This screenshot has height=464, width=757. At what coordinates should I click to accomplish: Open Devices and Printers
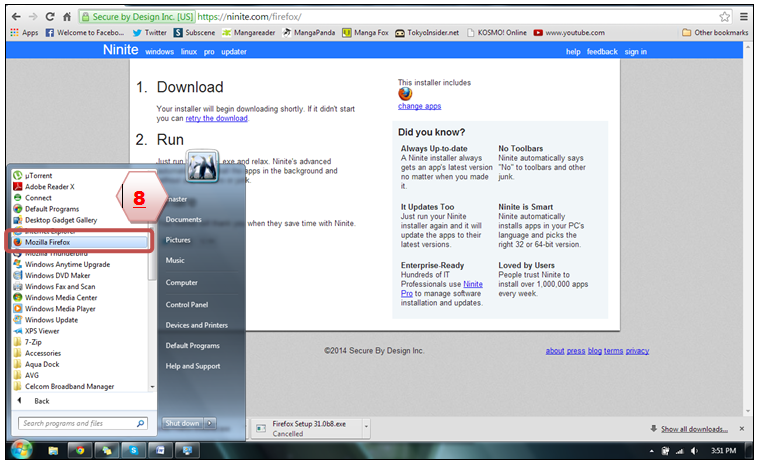[x=196, y=325]
